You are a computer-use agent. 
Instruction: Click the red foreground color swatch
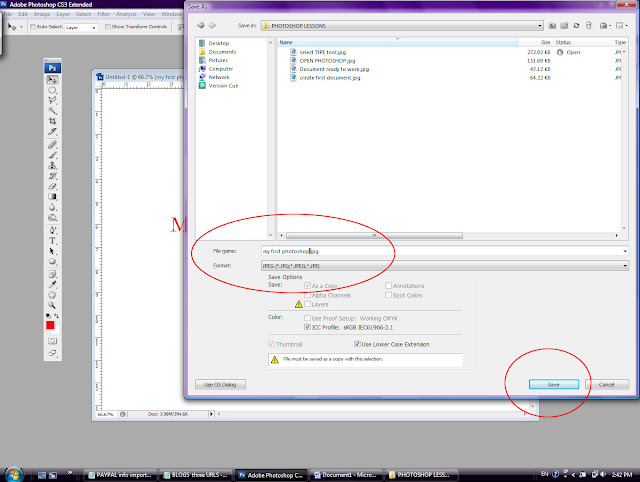tap(50, 325)
